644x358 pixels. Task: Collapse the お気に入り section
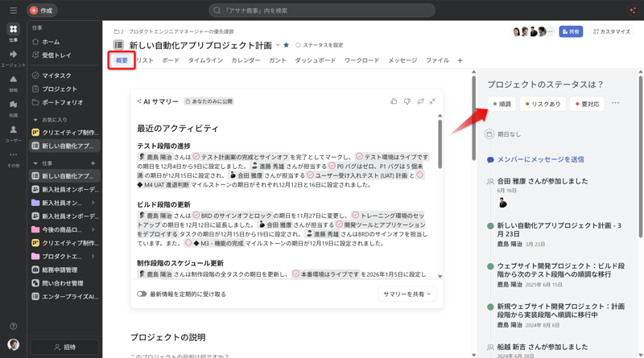(35, 120)
